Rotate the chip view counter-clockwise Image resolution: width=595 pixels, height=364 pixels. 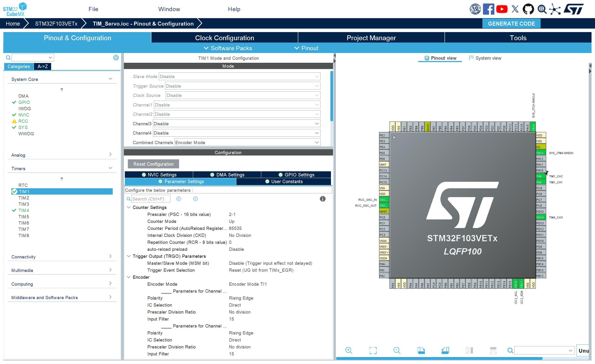point(445,350)
